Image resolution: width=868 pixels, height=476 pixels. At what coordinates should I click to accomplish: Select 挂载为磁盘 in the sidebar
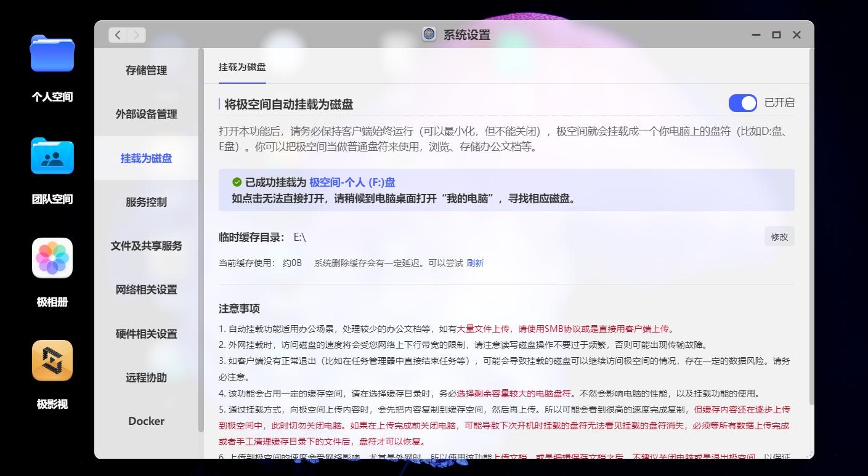click(x=147, y=158)
